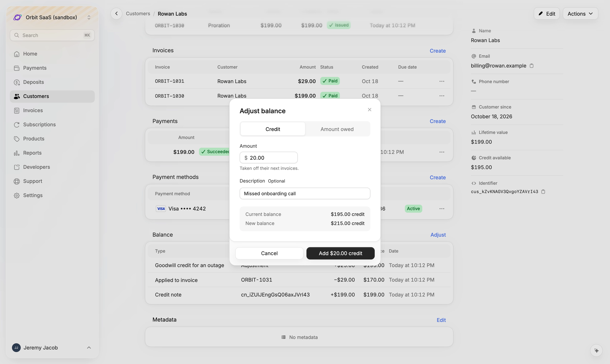Open more options for Visa 4242

[x=442, y=209]
